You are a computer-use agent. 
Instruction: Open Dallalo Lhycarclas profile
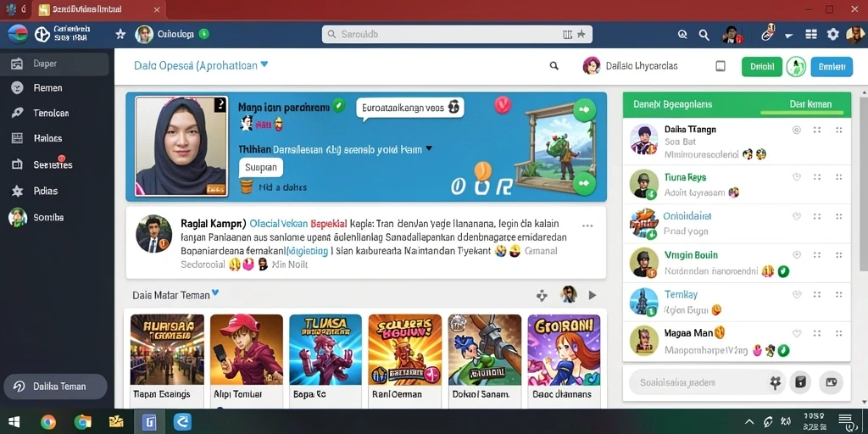click(630, 66)
